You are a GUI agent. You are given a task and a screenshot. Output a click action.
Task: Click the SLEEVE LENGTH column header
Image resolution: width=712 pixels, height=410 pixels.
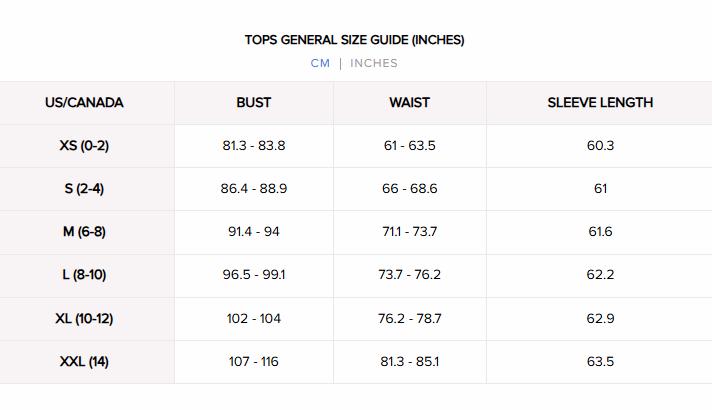pyautogui.click(x=600, y=102)
